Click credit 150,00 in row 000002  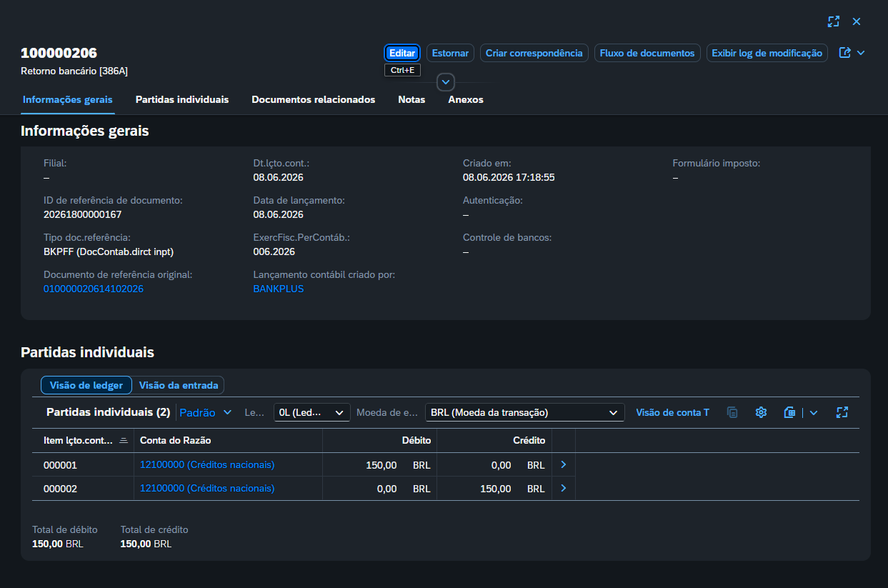pos(496,489)
